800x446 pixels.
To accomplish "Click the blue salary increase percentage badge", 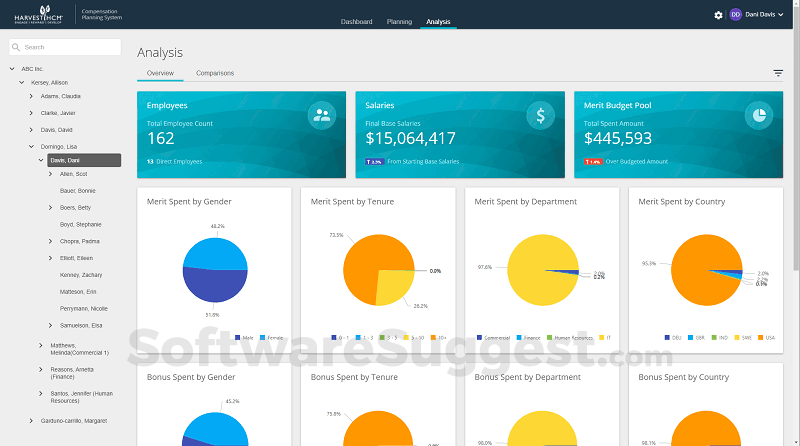I will tap(374, 162).
